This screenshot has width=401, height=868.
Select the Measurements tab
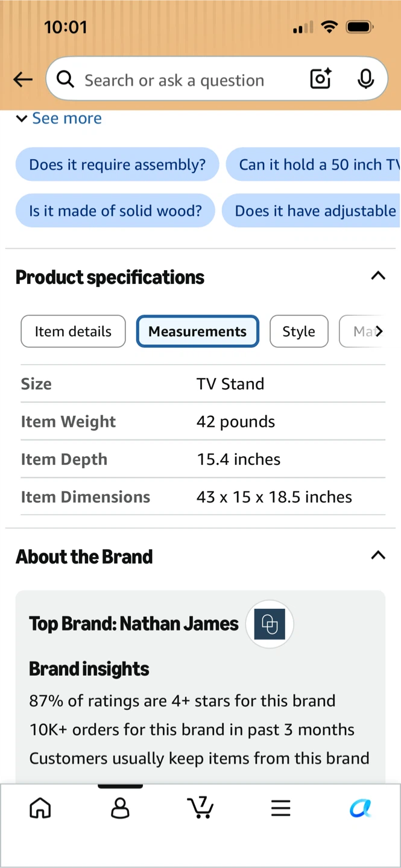point(198,332)
